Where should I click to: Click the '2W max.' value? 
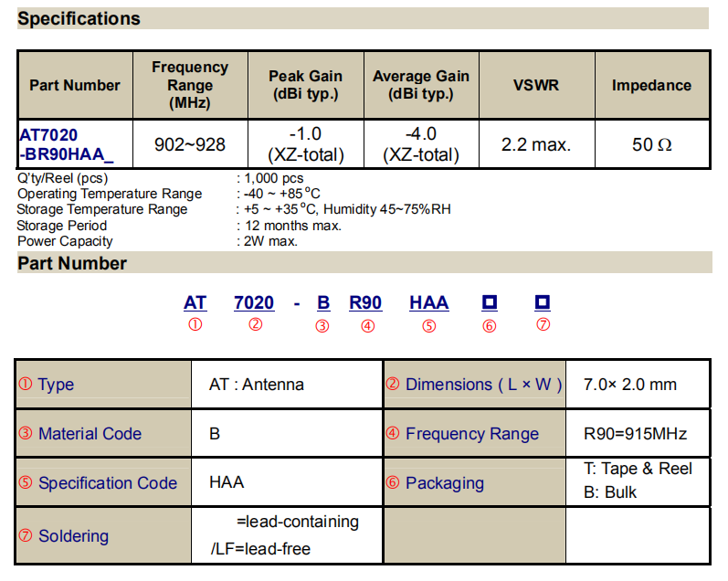(x=270, y=241)
